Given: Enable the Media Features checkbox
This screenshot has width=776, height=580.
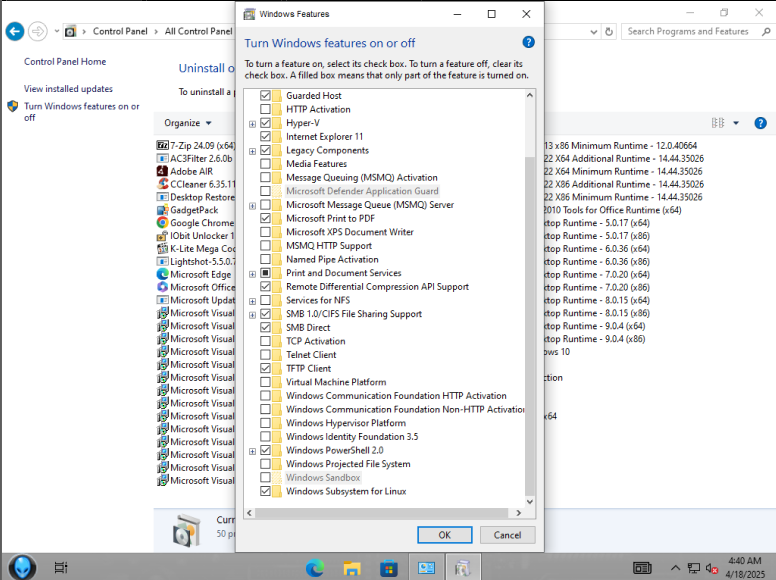Looking at the screenshot, I should [265, 164].
